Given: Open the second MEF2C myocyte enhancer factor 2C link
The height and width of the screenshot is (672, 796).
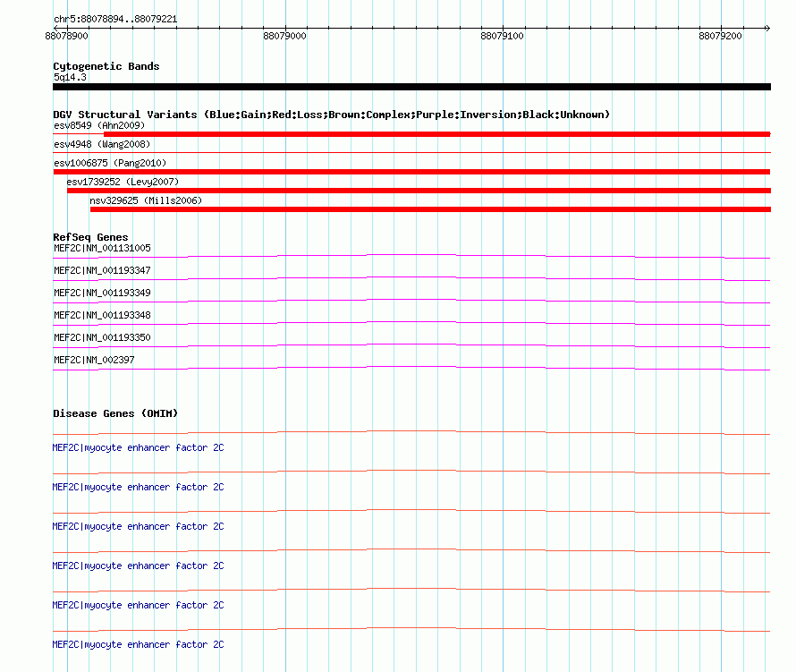Looking at the screenshot, I should [x=138, y=487].
